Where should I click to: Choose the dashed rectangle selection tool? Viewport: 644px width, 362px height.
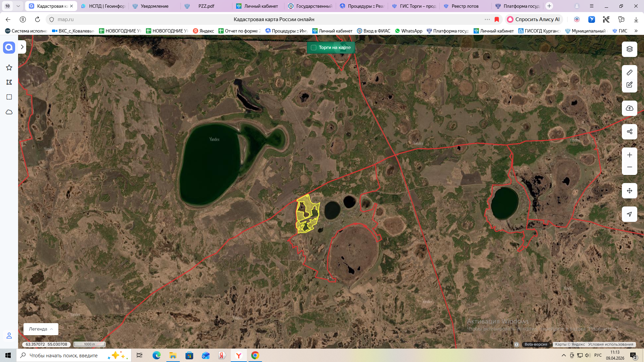[x=9, y=97]
